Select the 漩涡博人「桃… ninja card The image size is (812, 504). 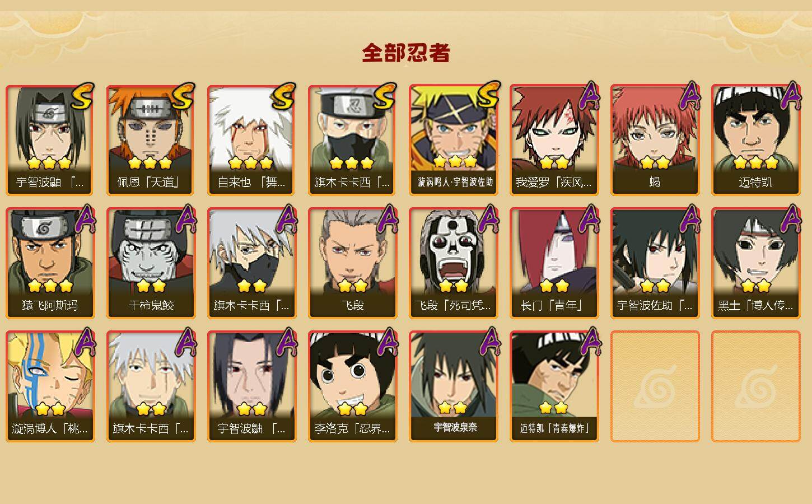pos(50,386)
